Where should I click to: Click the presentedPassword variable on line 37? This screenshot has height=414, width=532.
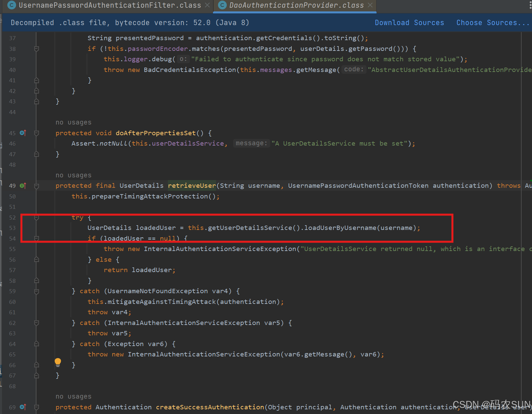[x=150, y=38]
